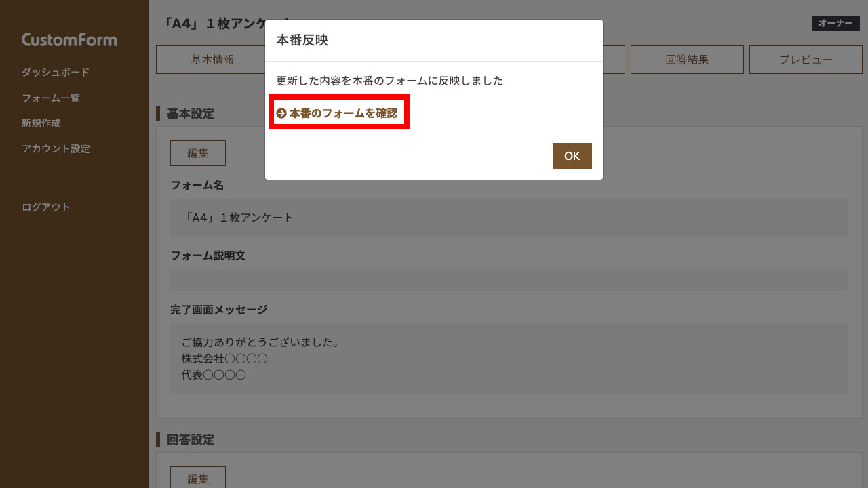The width and height of the screenshot is (868, 488).
Task: Click the arrow circle icon in the dialog
Action: 281,113
